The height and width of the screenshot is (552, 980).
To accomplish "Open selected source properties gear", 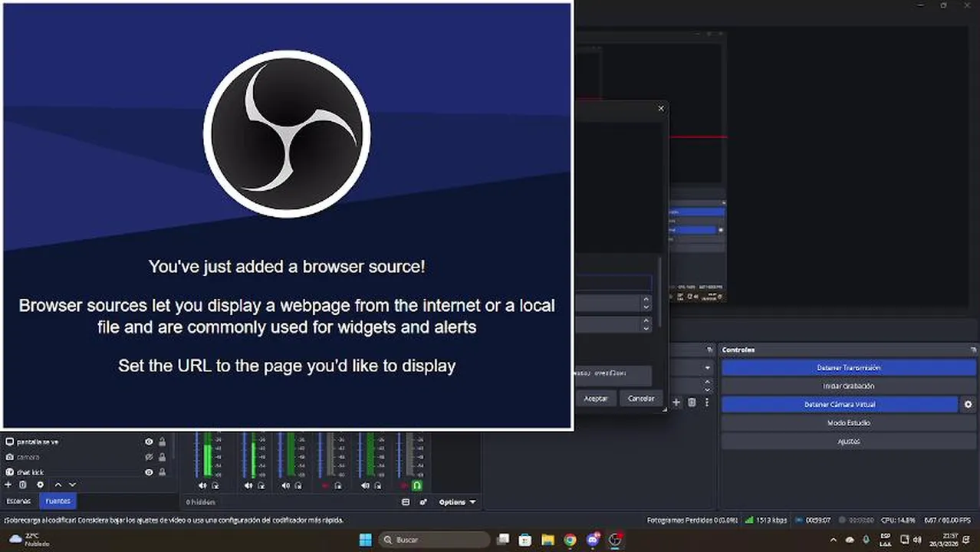I will [x=40, y=485].
